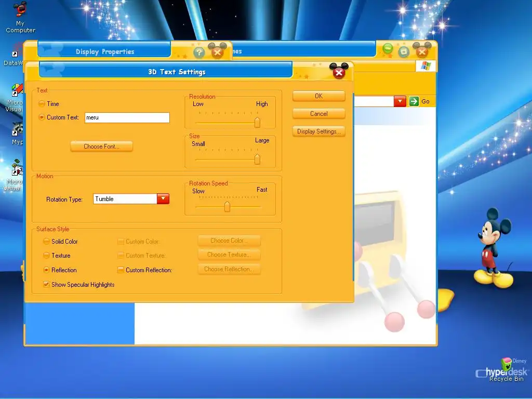Click the Windows flag logo in browser window

(x=426, y=66)
